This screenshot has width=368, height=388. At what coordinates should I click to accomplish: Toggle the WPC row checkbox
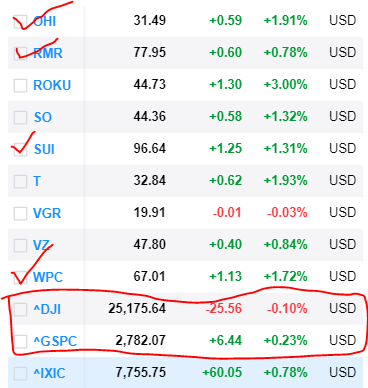click(x=20, y=277)
